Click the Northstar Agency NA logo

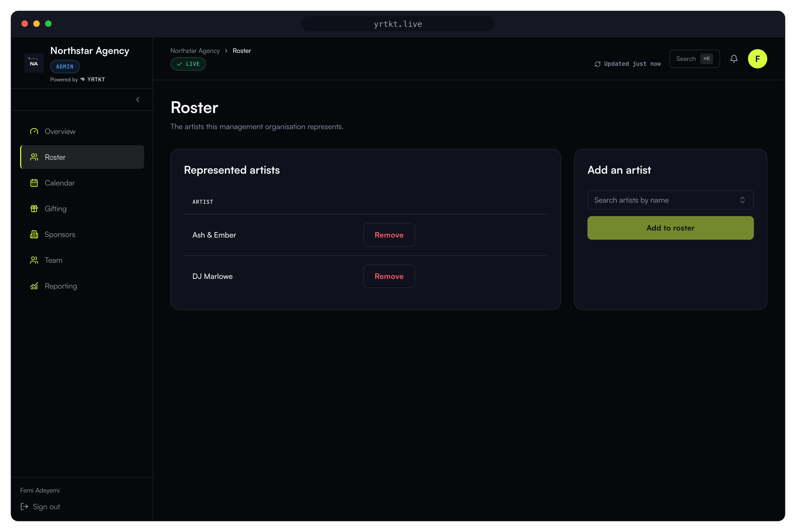point(34,63)
